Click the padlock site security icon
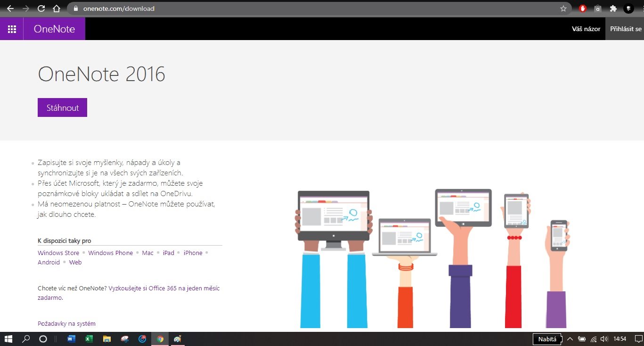 [75, 8]
